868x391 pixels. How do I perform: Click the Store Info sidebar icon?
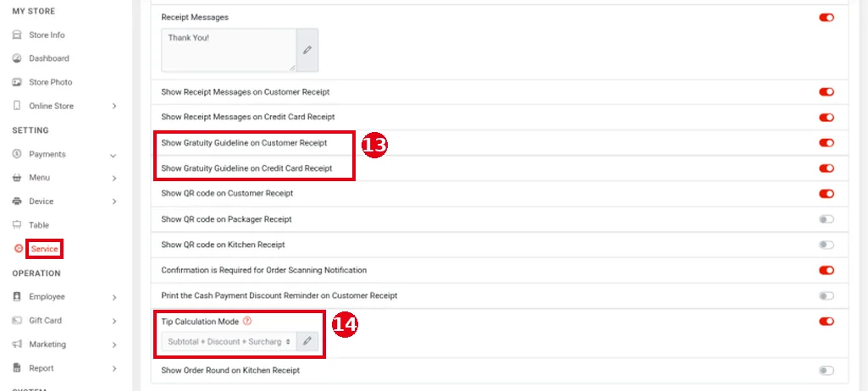[x=17, y=35]
